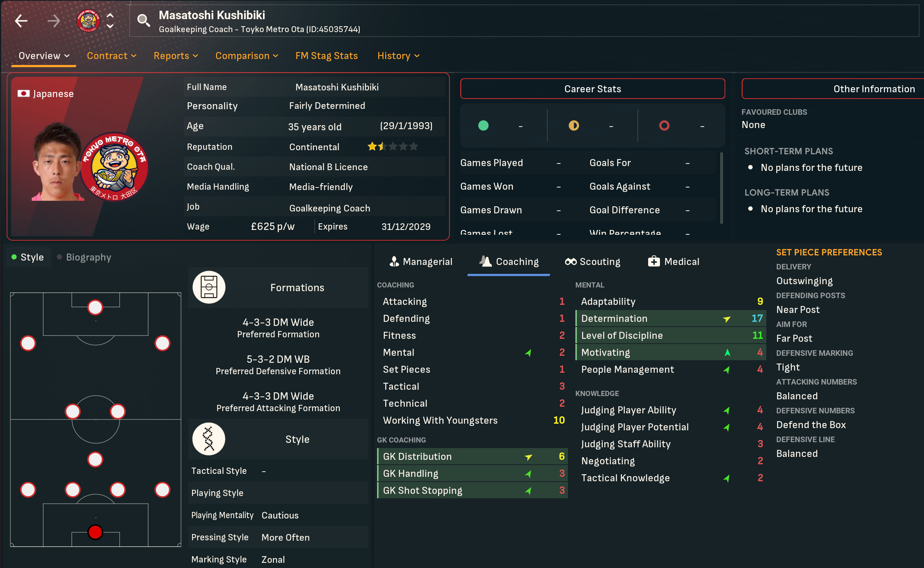Click the Style DNA icon
This screenshot has width=924, height=568.
[209, 439]
